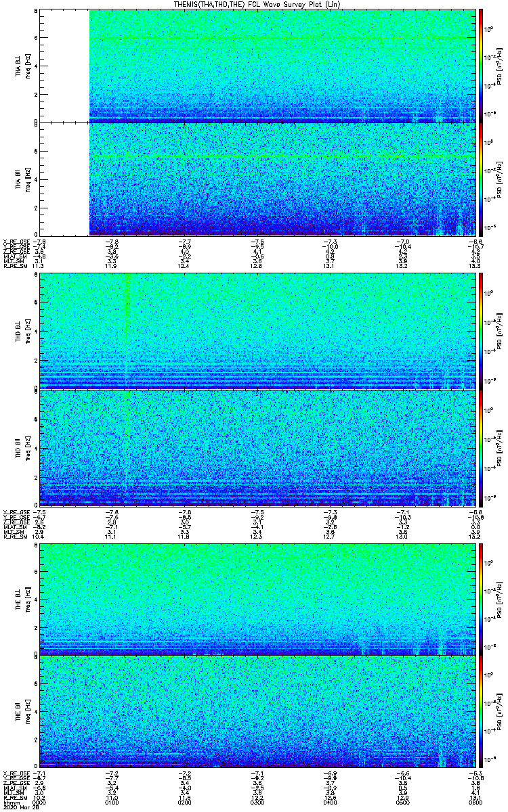Click the PSD [nT²/Hz] label of THA B⊥

coord(500,66)
